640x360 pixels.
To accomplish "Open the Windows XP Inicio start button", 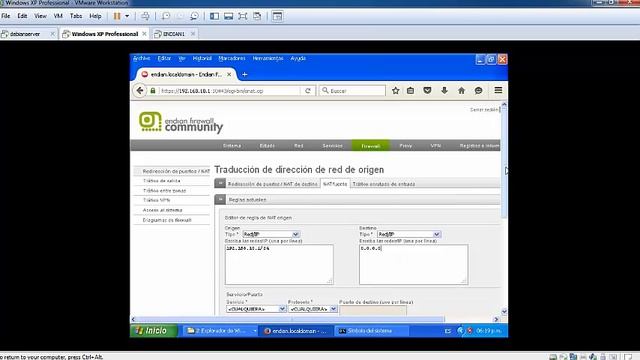I will 154,331.
